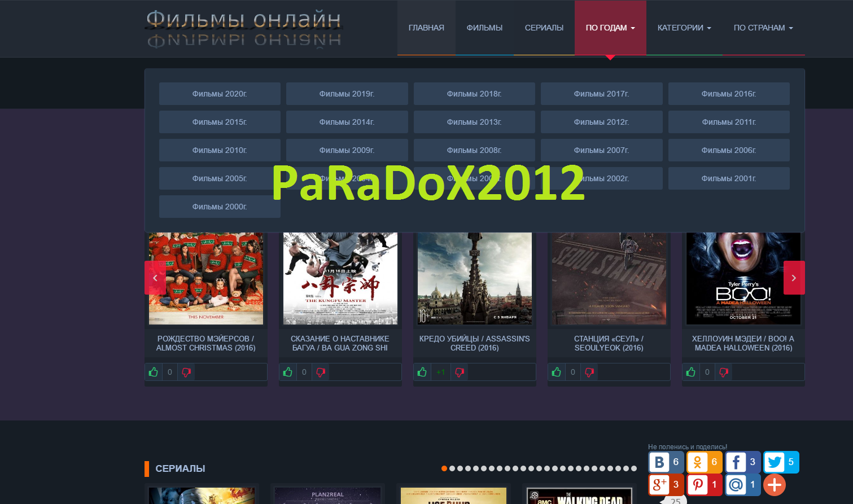Select first orange dot in Сериалы pagination
This screenshot has width=853, height=504.
pyautogui.click(x=444, y=468)
